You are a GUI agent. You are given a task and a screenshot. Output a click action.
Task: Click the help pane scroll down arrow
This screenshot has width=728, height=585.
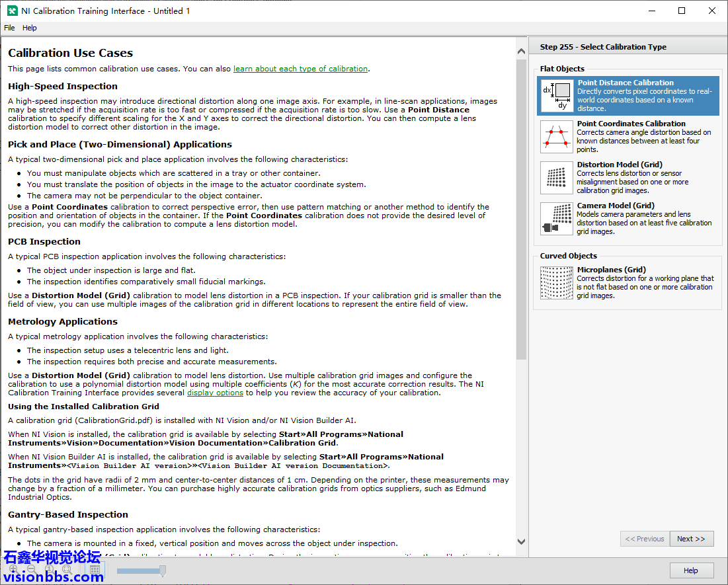click(521, 541)
